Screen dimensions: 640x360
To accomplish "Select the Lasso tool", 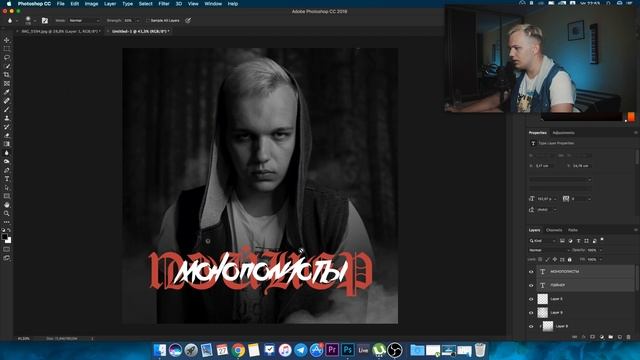I will click(7, 58).
